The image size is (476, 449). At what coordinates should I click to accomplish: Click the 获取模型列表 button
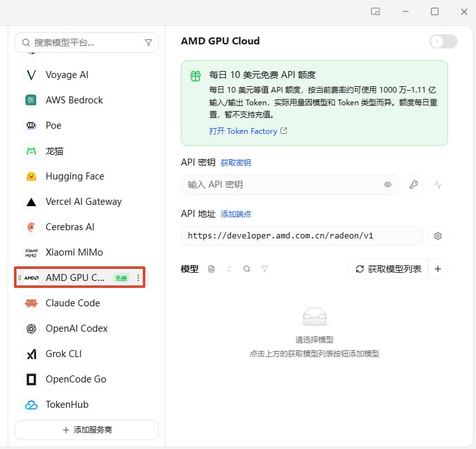click(x=388, y=269)
